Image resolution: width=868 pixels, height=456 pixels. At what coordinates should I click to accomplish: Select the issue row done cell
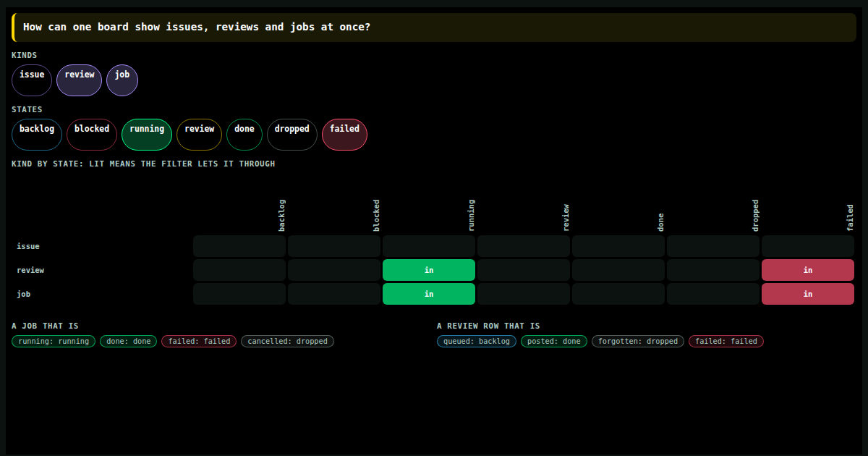(618, 246)
